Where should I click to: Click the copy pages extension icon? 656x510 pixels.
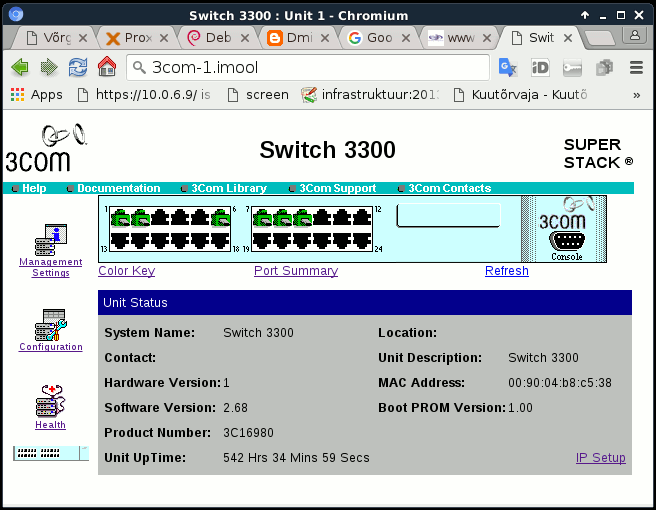click(604, 67)
